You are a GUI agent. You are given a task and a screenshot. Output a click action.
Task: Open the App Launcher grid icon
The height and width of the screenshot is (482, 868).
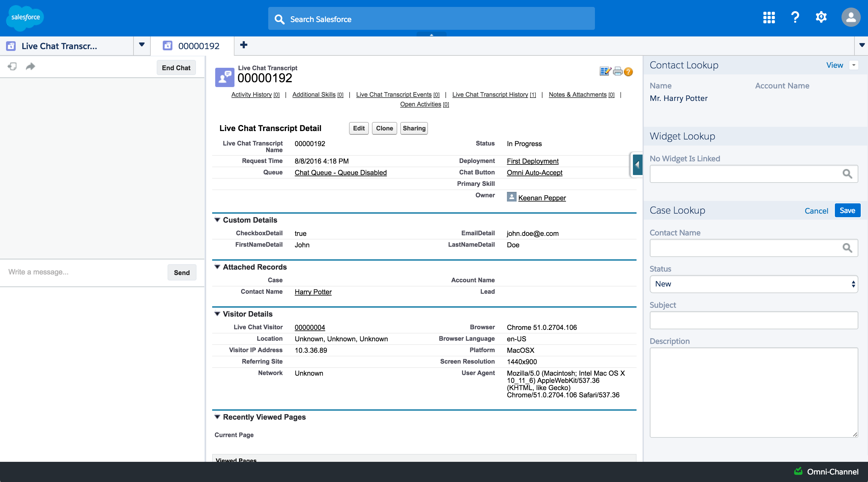[769, 17]
